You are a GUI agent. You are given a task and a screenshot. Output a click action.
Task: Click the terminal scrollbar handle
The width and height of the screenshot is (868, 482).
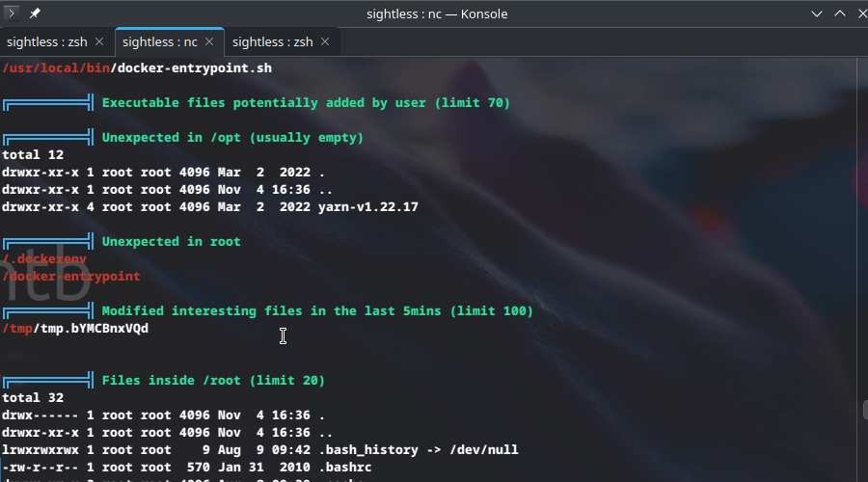(x=865, y=410)
